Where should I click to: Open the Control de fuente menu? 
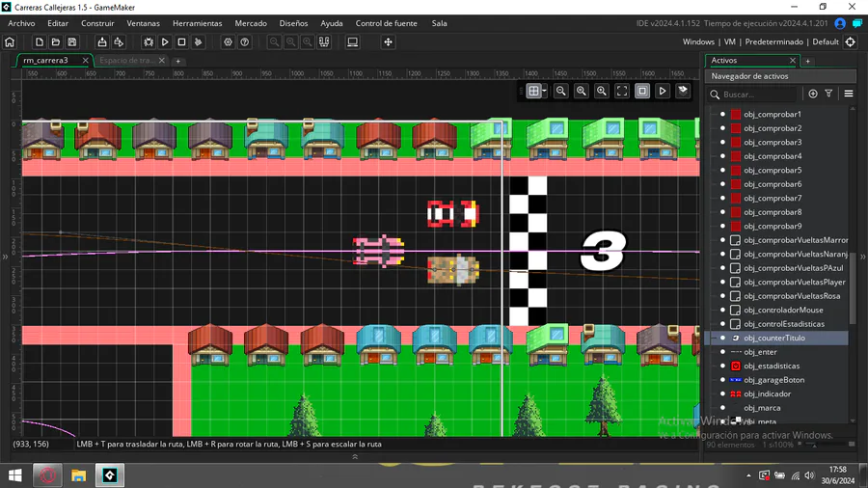click(x=387, y=23)
